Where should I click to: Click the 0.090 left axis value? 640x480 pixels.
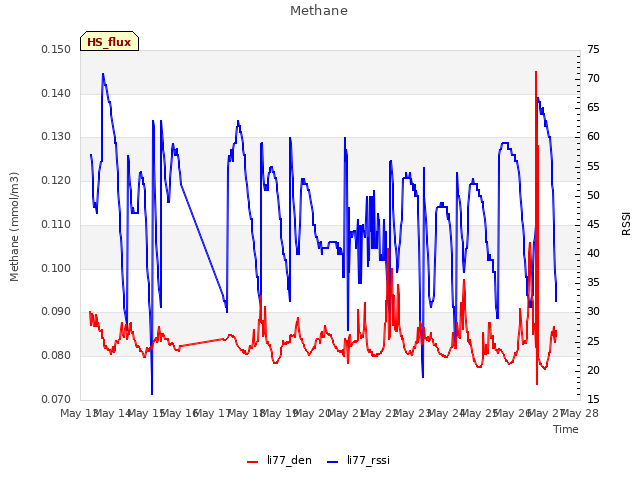56,312
